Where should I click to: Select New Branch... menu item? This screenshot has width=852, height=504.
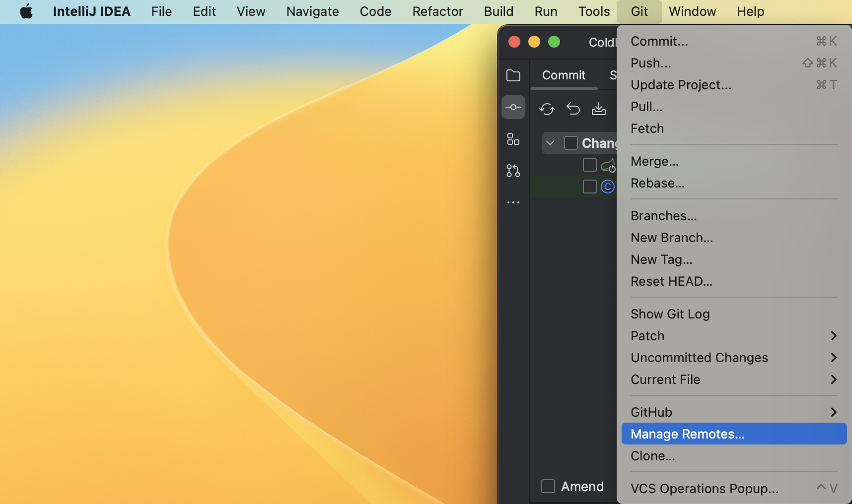pos(734,238)
